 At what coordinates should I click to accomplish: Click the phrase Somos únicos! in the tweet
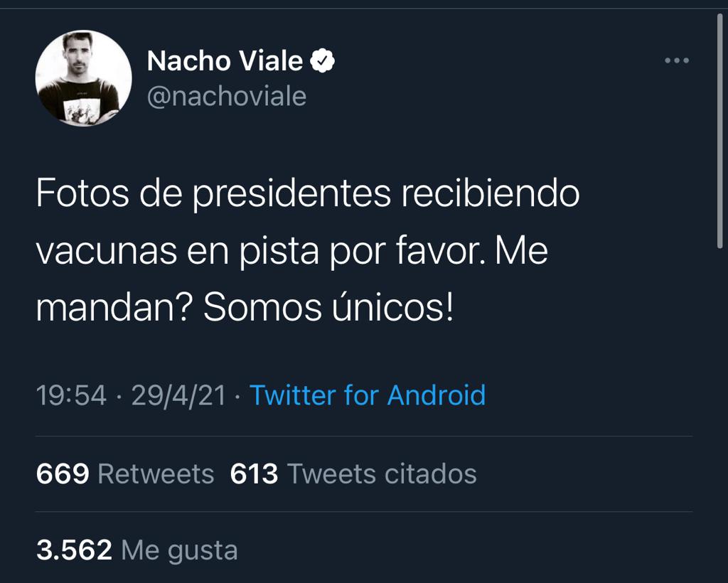click(328, 308)
